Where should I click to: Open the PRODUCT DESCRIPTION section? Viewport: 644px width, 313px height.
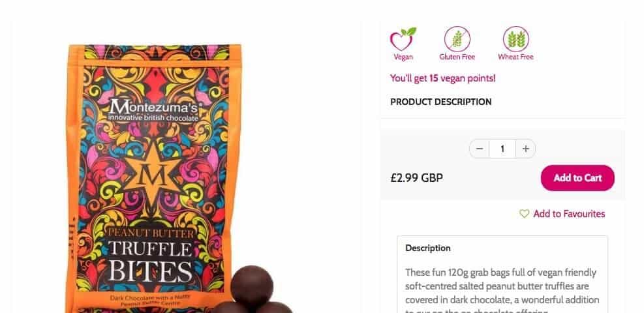click(x=440, y=102)
